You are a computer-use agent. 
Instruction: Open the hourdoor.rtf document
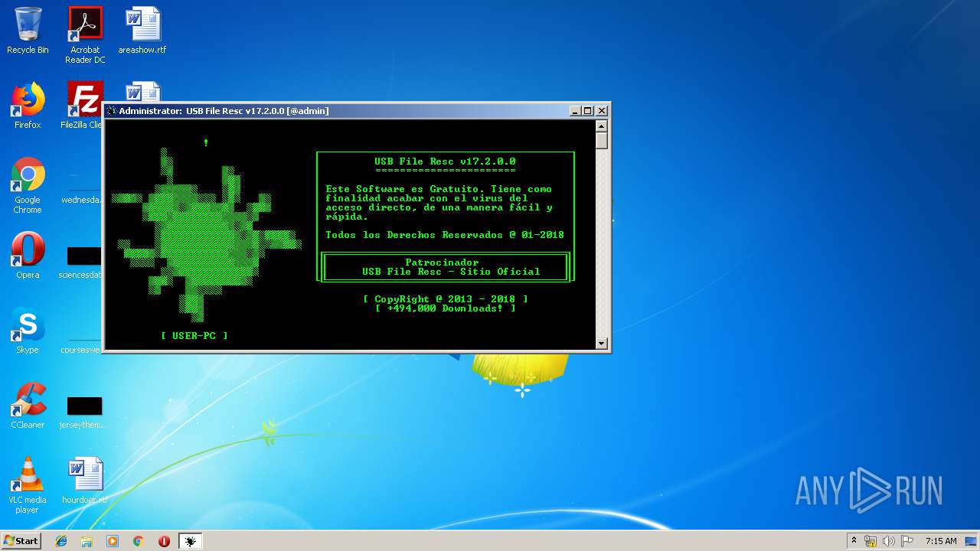pyautogui.click(x=85, y=481)
